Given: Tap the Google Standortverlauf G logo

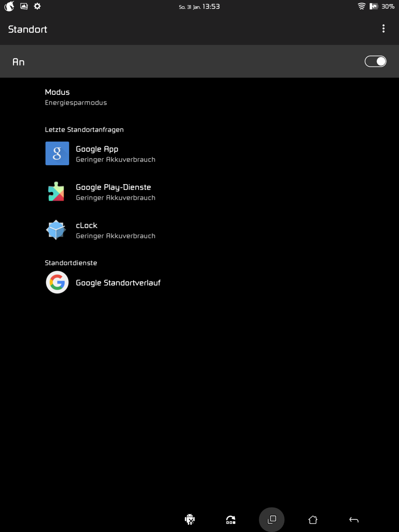Looking at the screenshot, I should coord(57,282).
